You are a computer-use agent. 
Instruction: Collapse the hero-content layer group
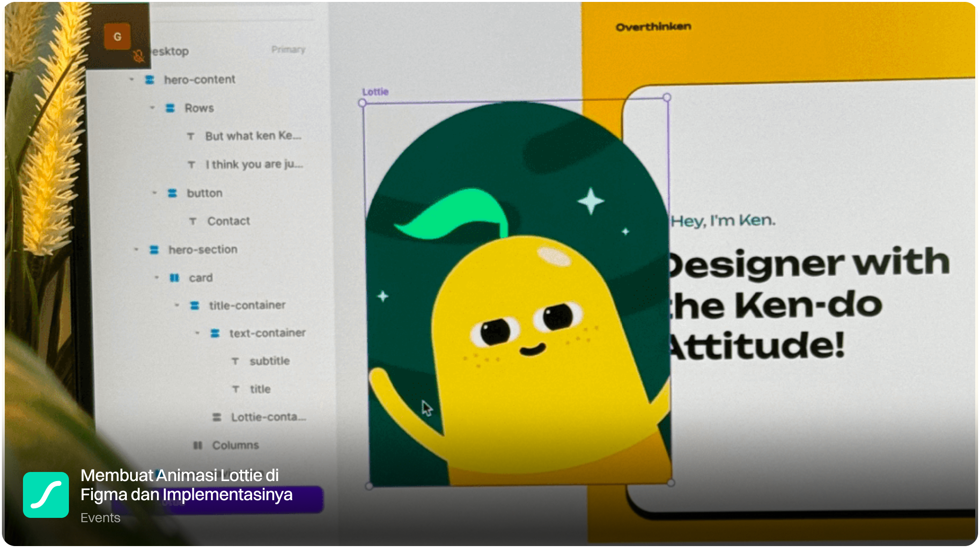pos(132,79)
